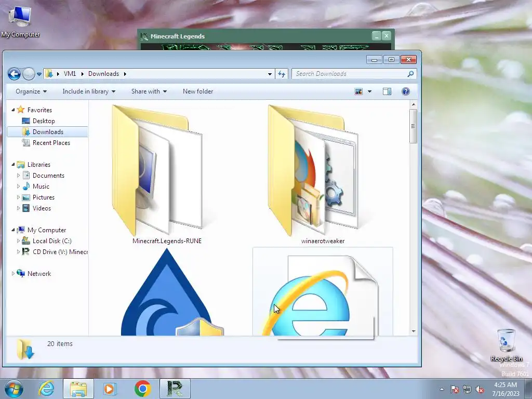
Task: Select the Videos library
Action: pos(42,208)
